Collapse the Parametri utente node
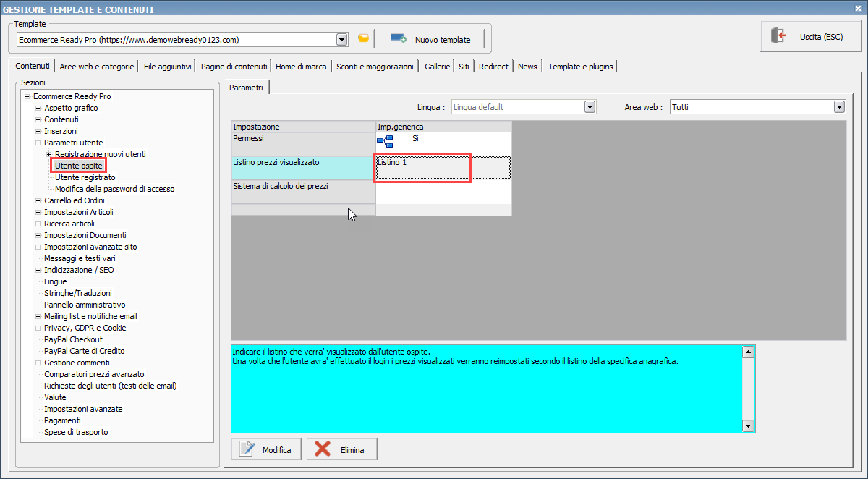The width and height of the screenshot is (868, 479). click(x=38, y=143)
